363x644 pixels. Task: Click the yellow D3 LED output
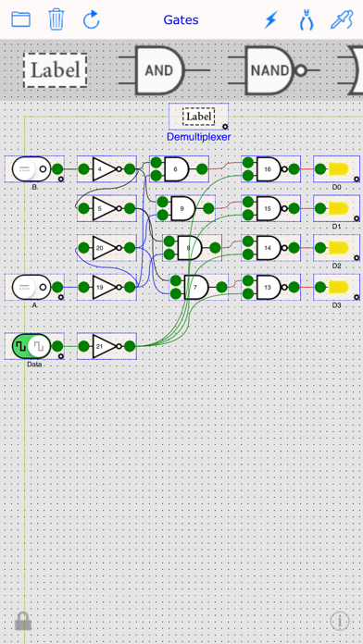point(338,287)
